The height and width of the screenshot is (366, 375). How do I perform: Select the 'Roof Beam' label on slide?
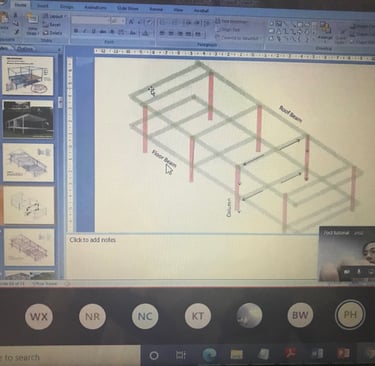(x=291, y=114)
